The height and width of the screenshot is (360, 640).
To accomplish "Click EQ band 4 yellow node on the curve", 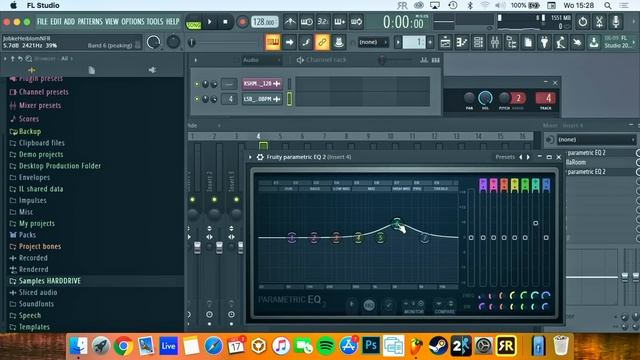I will [x=358, y=237].
